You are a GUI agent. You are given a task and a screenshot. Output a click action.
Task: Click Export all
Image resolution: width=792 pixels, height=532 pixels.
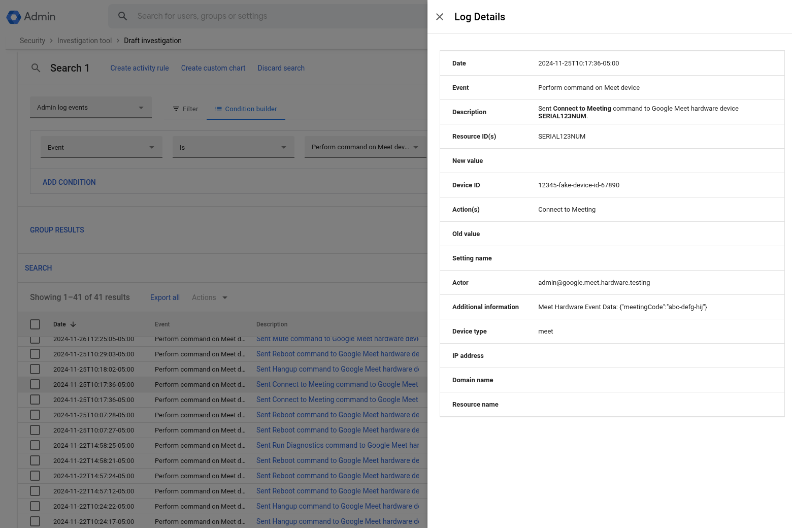tap(165, 297)
